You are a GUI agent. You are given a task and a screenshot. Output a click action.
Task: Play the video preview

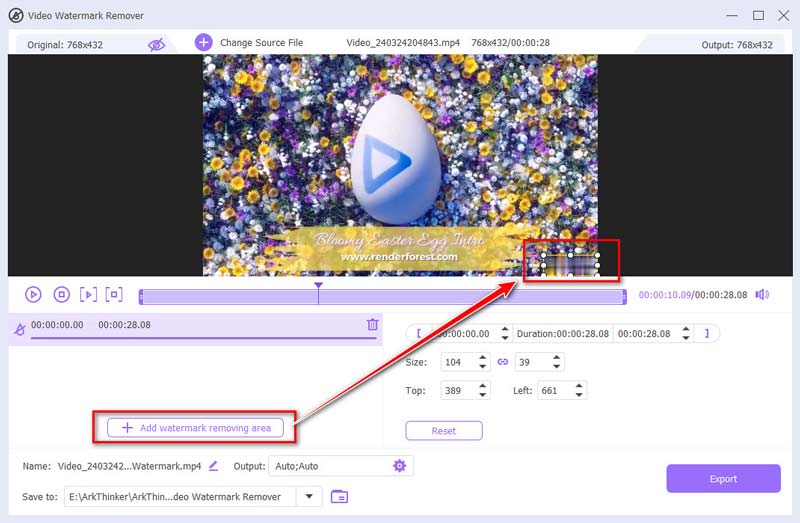(x=33, y=294)
